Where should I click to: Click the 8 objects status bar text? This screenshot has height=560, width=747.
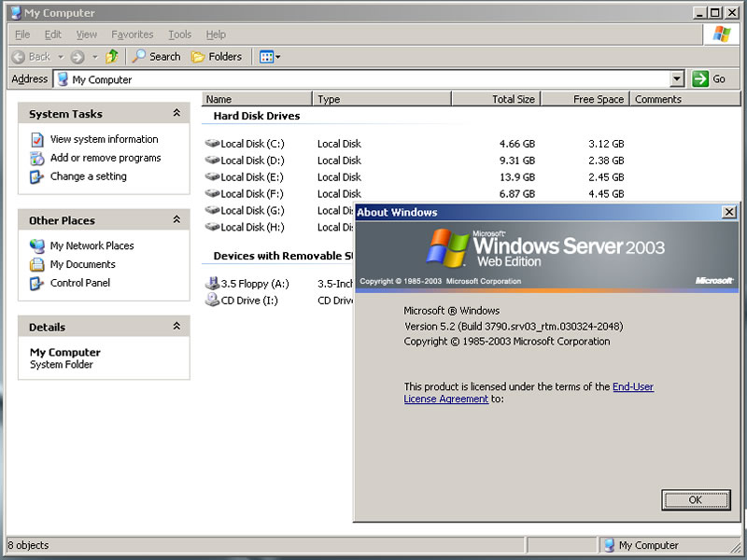pyautogui.click(x=28, y=545)
